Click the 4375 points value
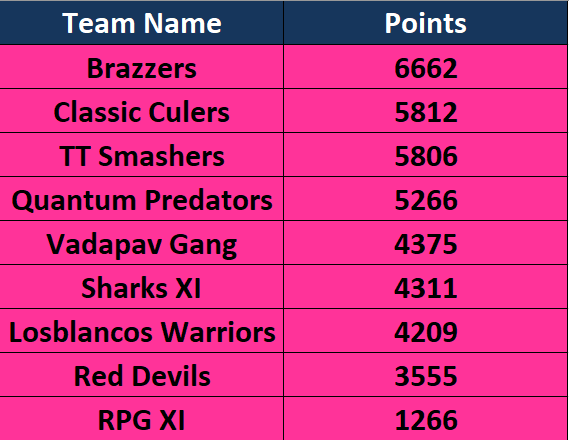This screenshot has height=440, width=569. pos(425,244)
